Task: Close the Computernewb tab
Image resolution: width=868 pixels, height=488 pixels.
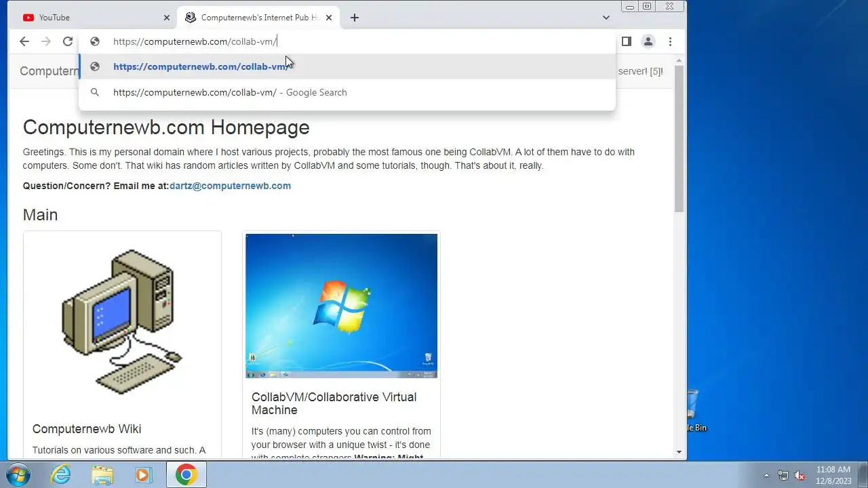Action: pyautogui.click(x=329, y=18)
